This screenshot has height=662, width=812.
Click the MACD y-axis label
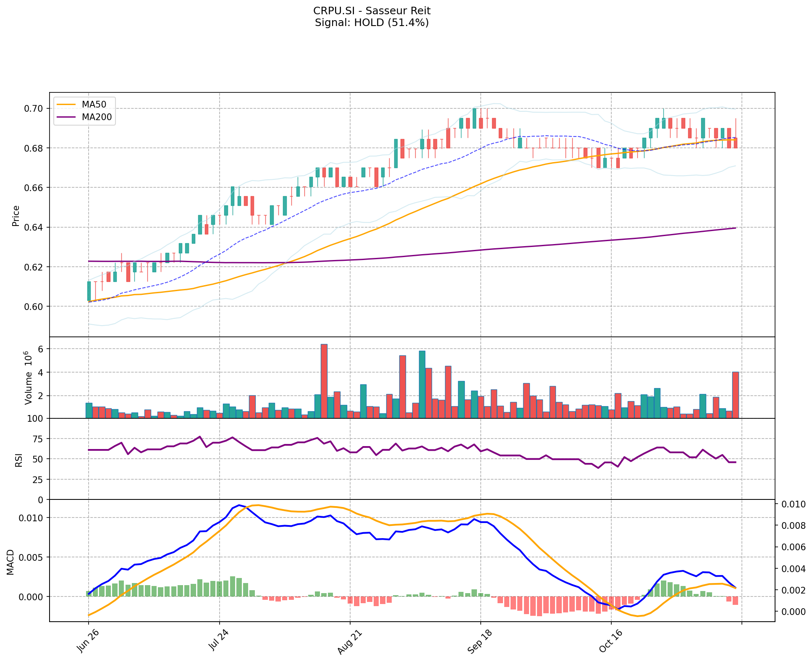[x=10, y=562]
